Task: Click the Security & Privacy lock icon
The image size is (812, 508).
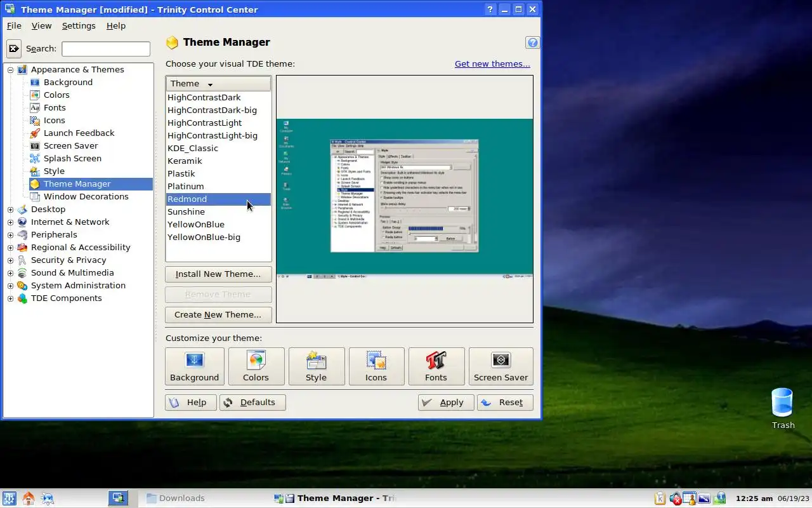Action: 22,260
